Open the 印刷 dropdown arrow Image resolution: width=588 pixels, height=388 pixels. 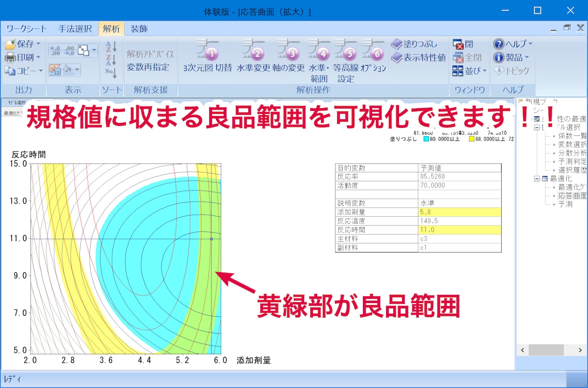tap(38, 57)
